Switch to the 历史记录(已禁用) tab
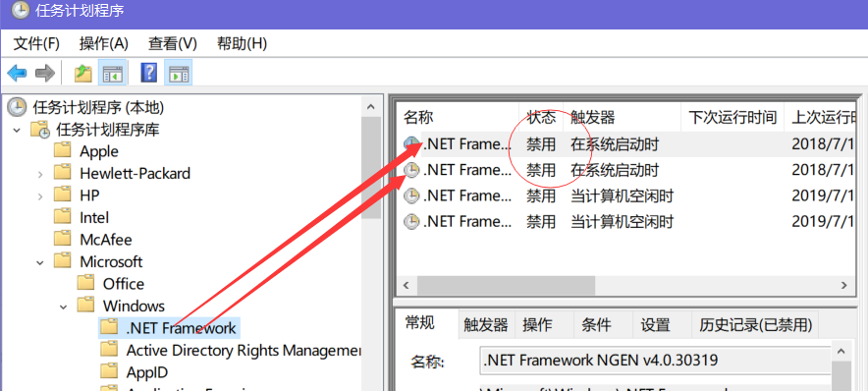 point(756,325)
